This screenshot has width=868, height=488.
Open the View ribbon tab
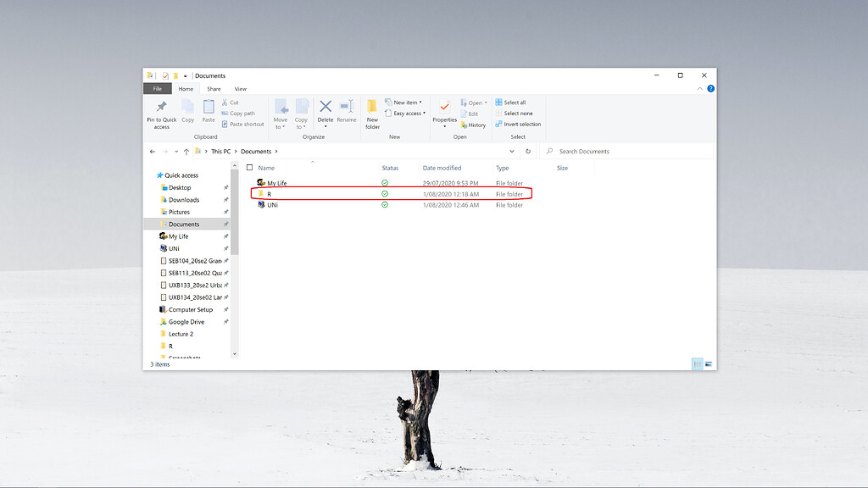tap(240, 89)
